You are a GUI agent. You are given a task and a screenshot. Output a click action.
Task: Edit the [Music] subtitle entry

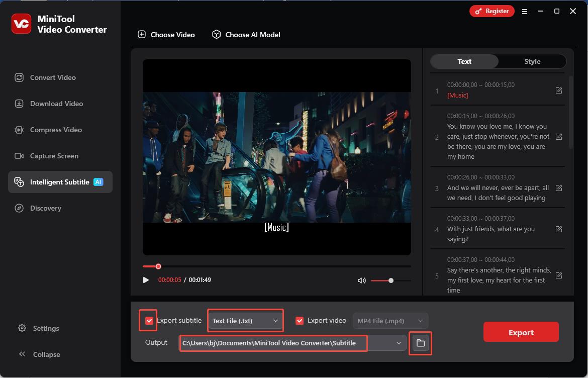(559, 90)
